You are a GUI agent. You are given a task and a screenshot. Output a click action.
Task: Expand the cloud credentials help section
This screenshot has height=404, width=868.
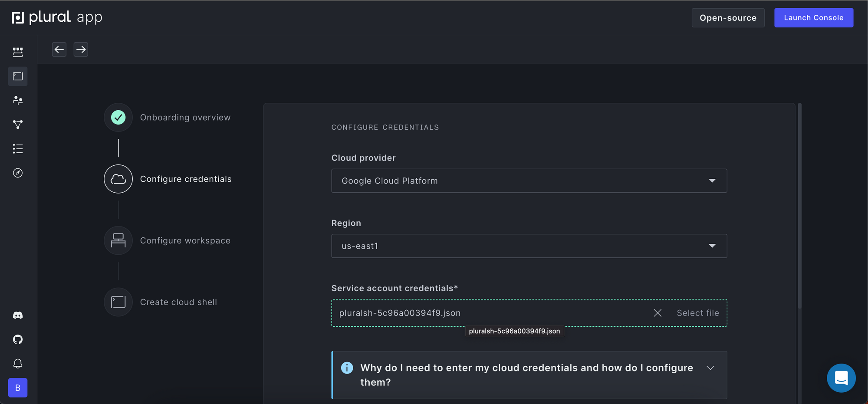(x=710, y=368)
